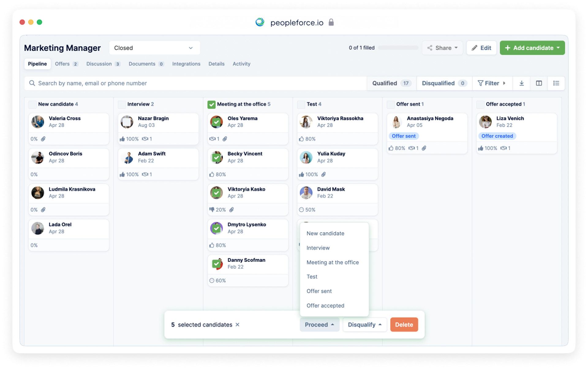Open Lada Orel's avatar thumbnail
The image size is (588, 369).
tap(38, 228)
